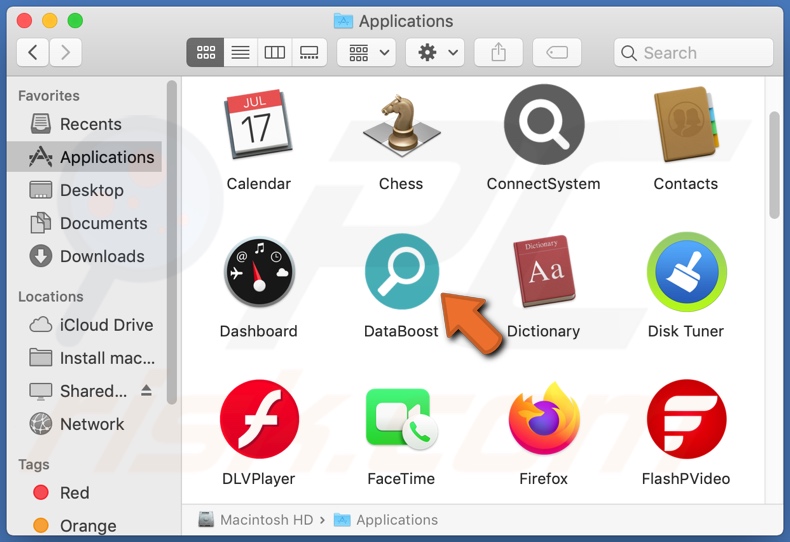Switch to icon view
The image size is (790, 542).
click(x=206, y=52)
